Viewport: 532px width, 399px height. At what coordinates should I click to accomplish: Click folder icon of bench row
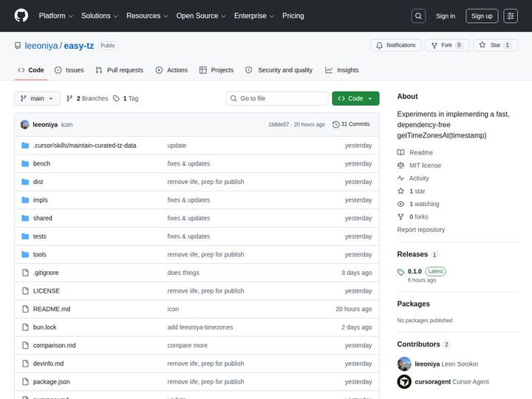tap(25, 163)
